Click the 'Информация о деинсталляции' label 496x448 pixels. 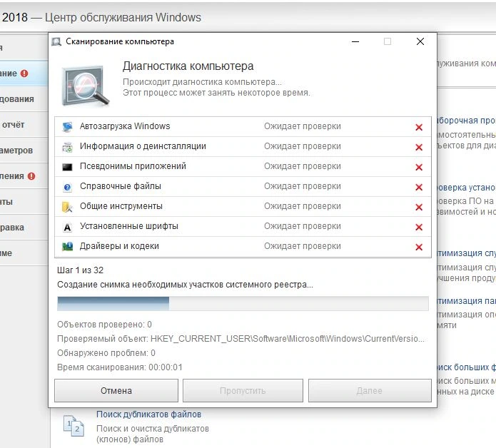pyautogui.click(x=143, y=146)
